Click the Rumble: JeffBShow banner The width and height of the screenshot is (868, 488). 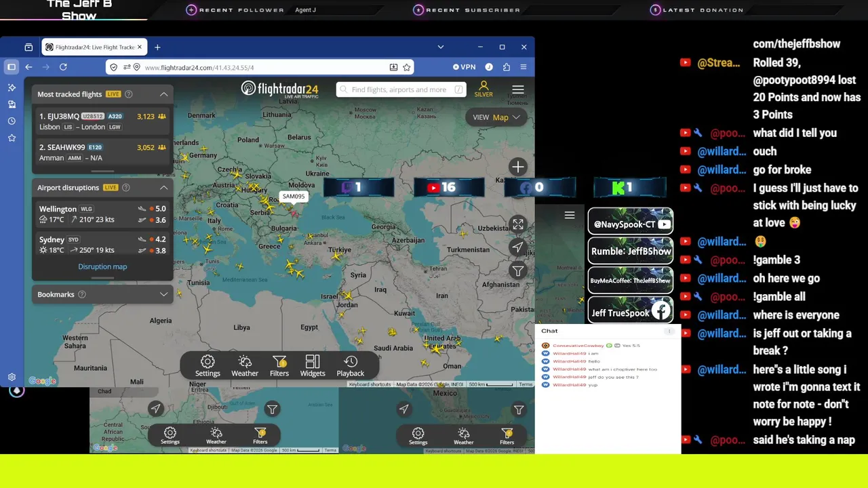(631, 251)
